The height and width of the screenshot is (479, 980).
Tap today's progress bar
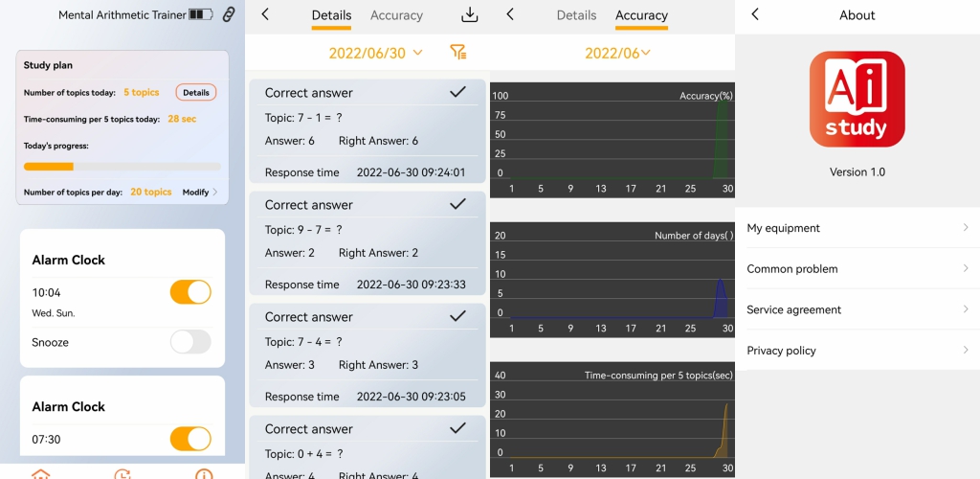point(122,167)
